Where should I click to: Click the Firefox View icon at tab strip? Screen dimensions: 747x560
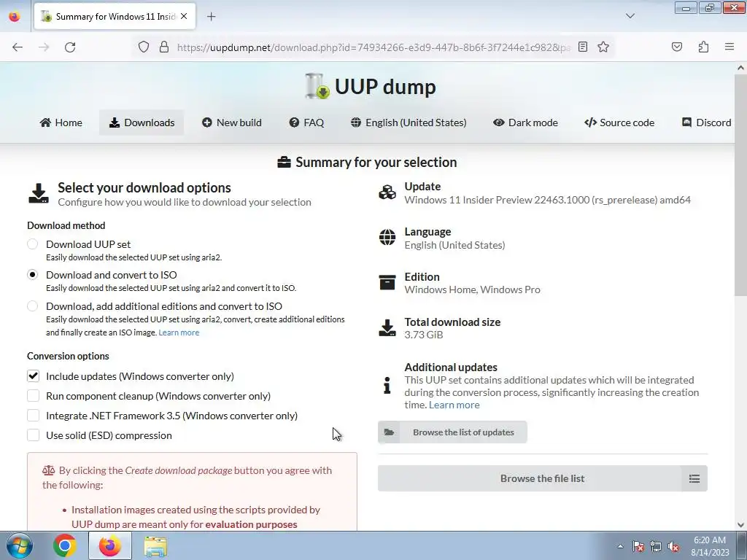(x=15, y=16)
